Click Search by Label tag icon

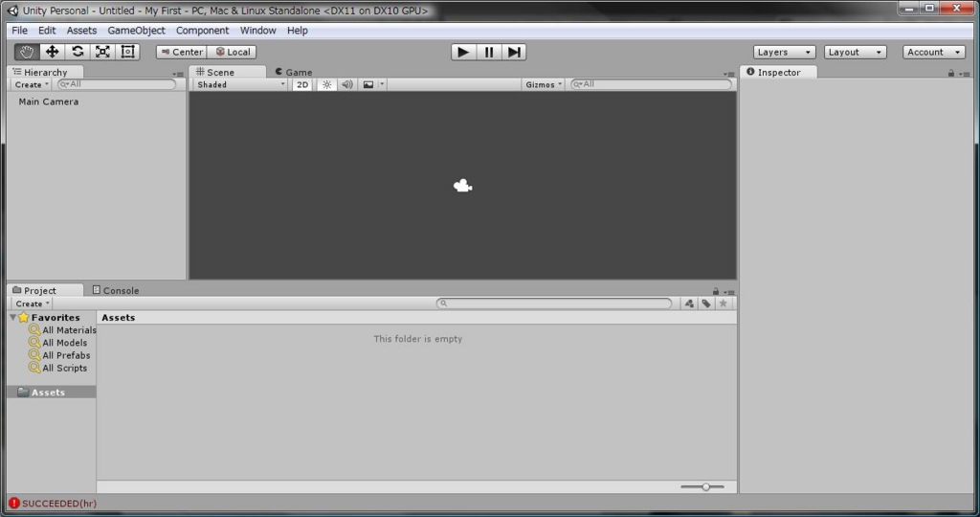706,303
